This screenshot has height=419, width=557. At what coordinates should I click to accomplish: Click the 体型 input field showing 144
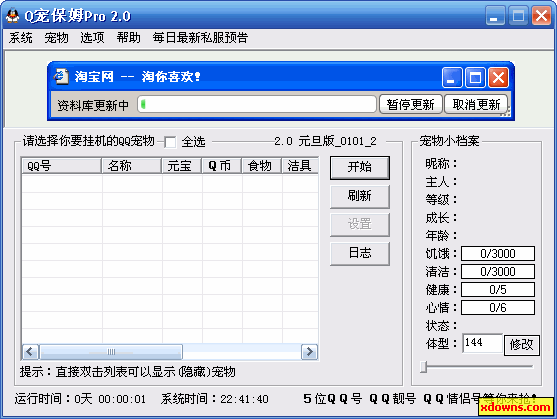pyautogui.click(x=482, y=343)
